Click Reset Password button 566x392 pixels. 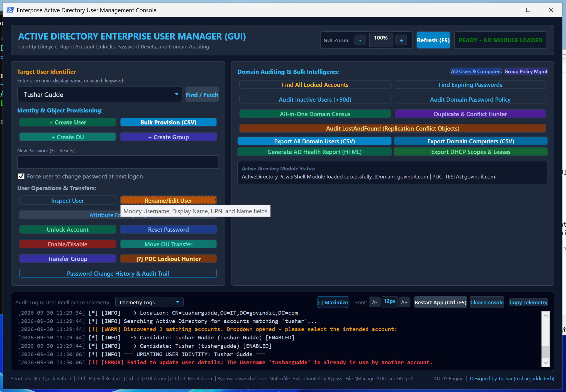click(x=168, y=229)
